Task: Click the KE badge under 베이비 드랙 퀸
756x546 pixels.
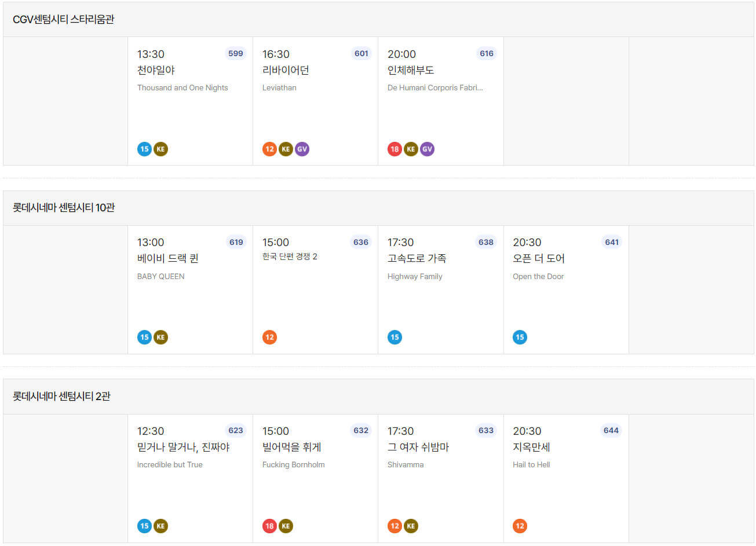Action: pos(160,337)
